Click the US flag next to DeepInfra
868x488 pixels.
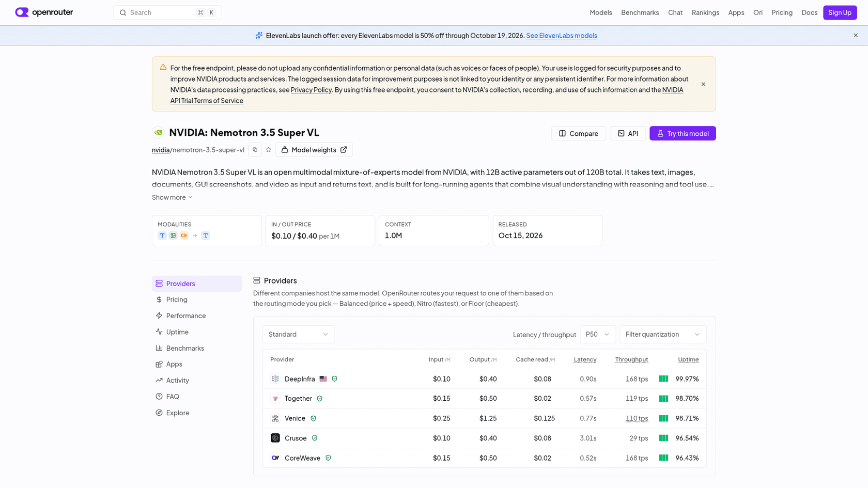pyautogui.click(x=323, y=379)
